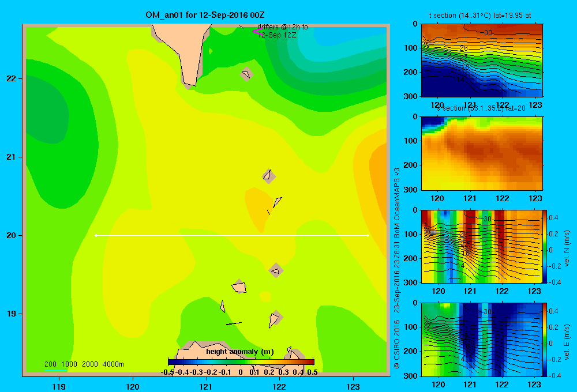
Task: Click depth label "300" on temperature section axis
Action: [411, 96]
